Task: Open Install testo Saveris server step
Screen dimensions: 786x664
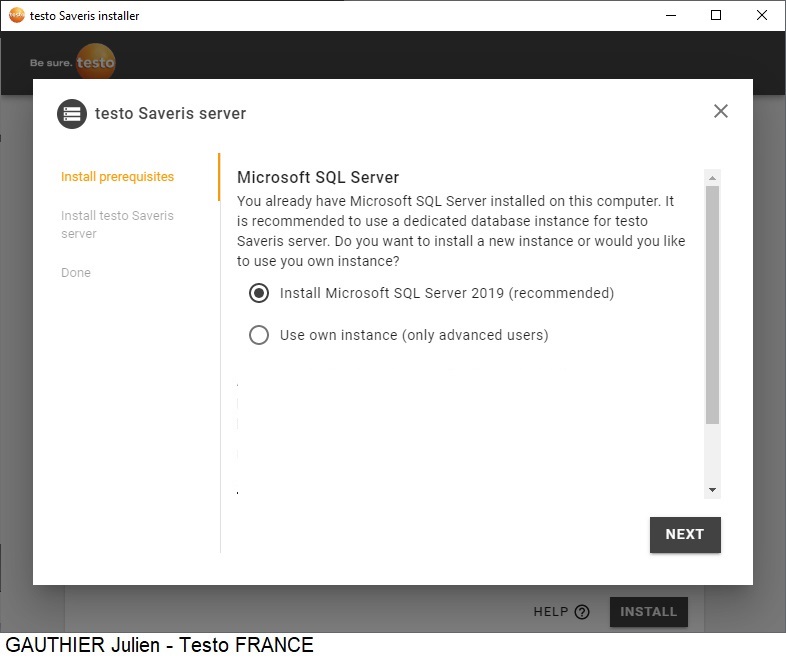Action: pos(117,225)
